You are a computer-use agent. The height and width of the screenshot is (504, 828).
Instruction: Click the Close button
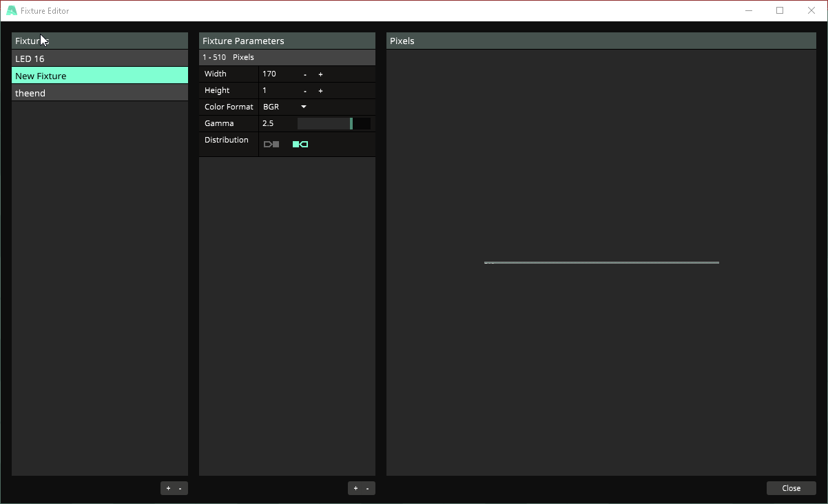(x=791, y=488)
